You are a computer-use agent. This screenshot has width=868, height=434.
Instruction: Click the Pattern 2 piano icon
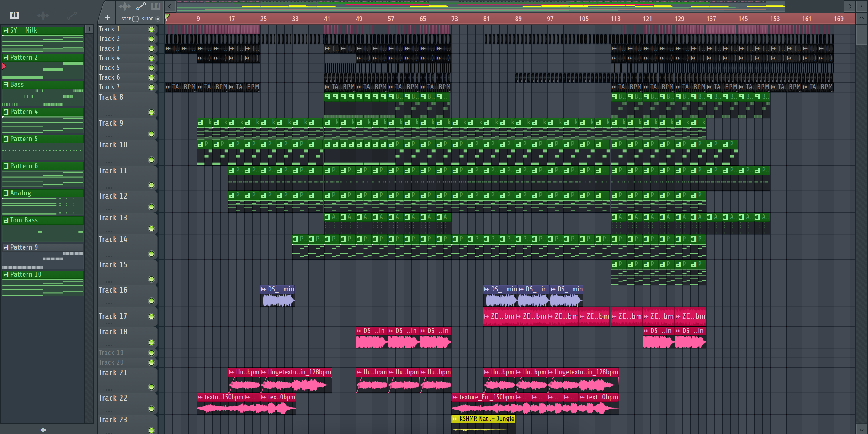(x=6, y=57)
